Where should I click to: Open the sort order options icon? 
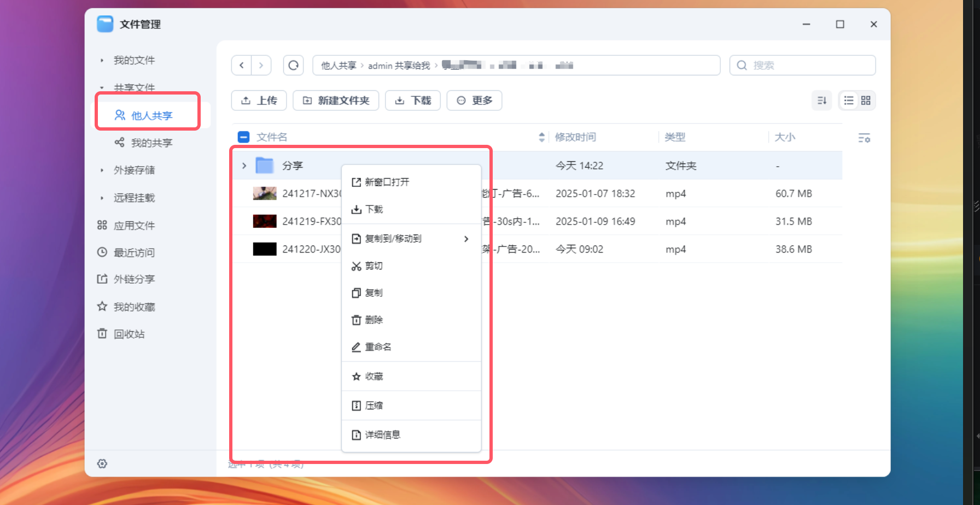[821, 101]
